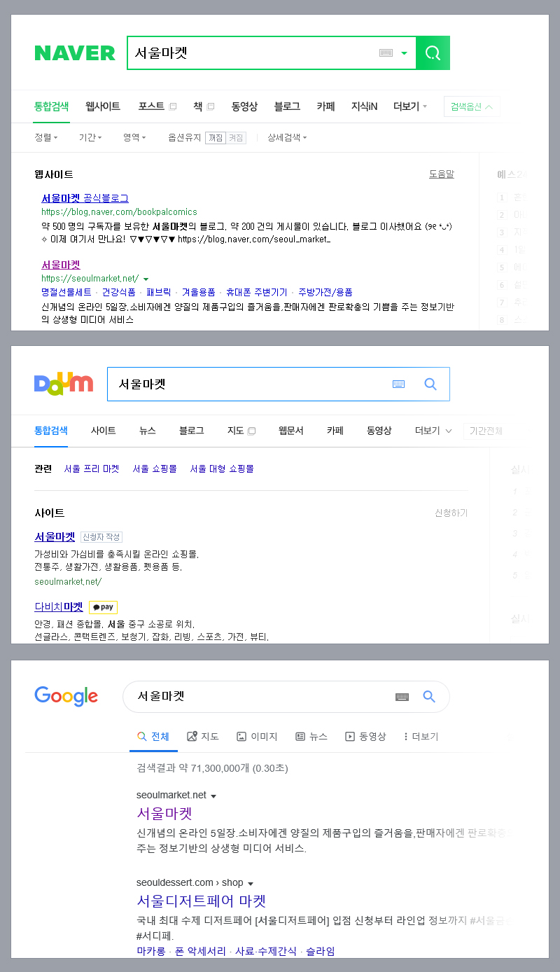Click Daum blue search magnifier icon

[430, 384]
